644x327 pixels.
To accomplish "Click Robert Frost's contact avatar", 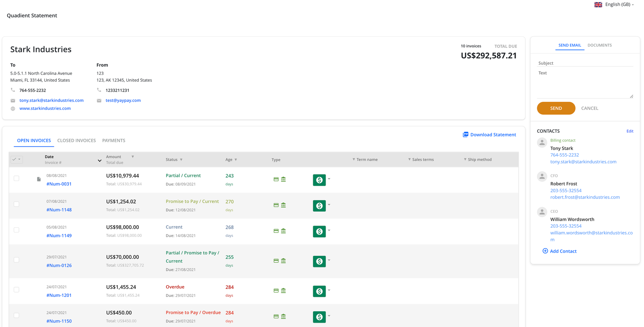I will coord(542,176).
